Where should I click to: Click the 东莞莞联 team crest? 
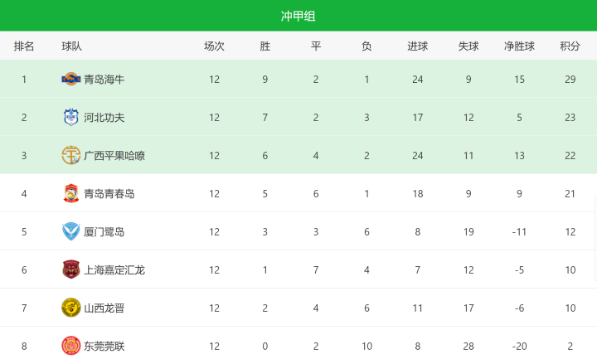click(71, 346)
